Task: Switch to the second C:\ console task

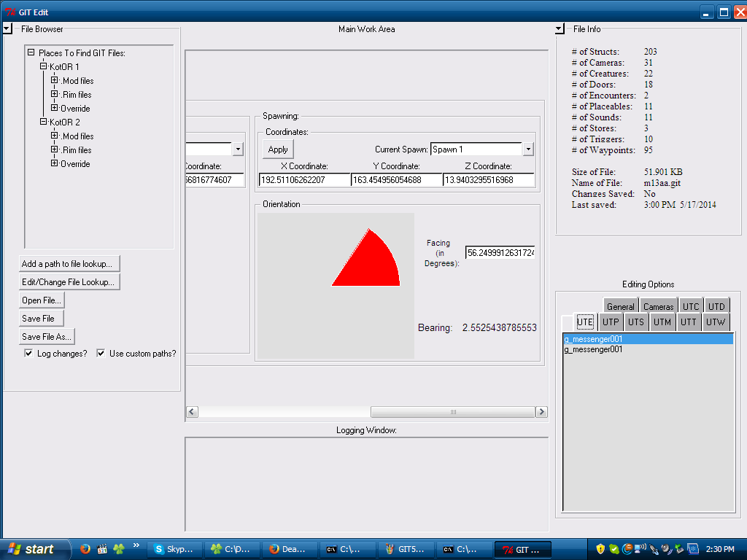Action: point(464,550)
